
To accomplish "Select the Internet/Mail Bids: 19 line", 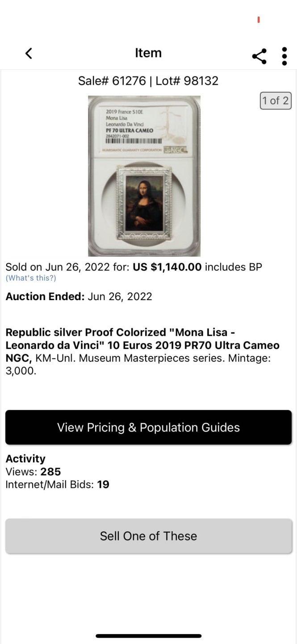I will click(x=57, y=484).
